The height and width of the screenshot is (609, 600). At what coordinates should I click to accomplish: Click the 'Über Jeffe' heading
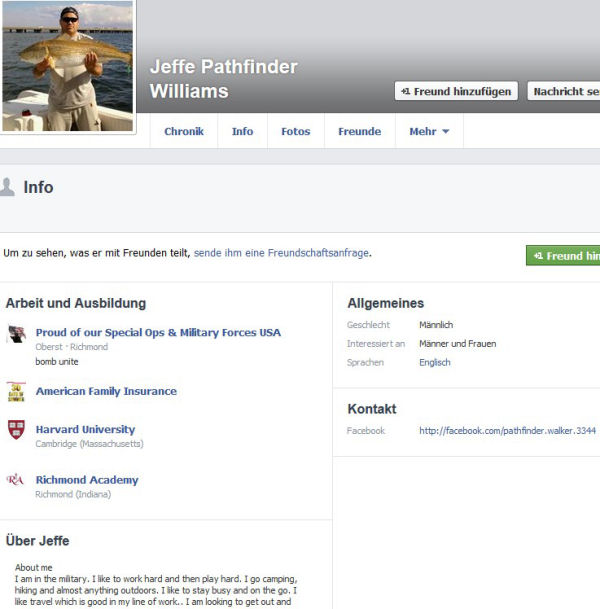(x=37, y=541)
